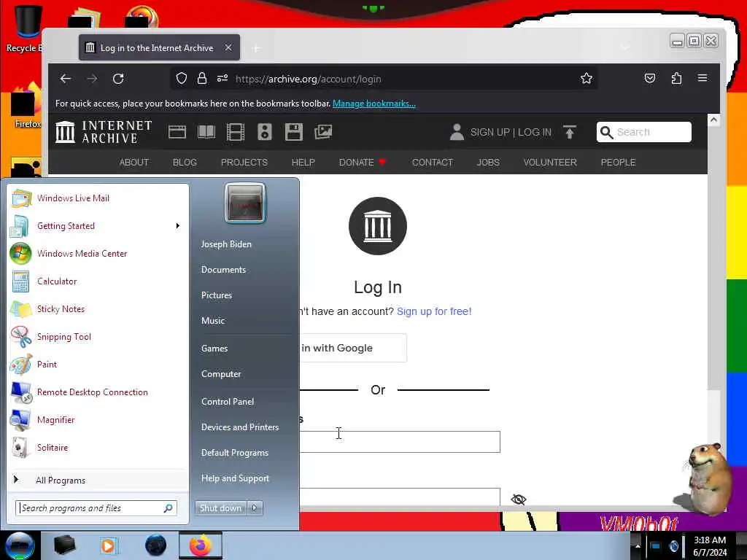747x560 pixels.
Task: Show hidden system tray icons
Action: point(638,545)
